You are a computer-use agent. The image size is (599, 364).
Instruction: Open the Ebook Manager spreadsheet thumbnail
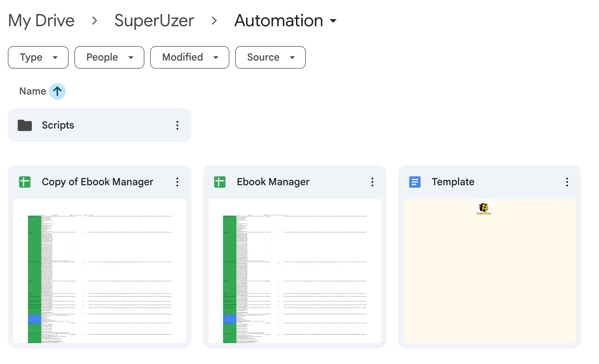point(295,271)
